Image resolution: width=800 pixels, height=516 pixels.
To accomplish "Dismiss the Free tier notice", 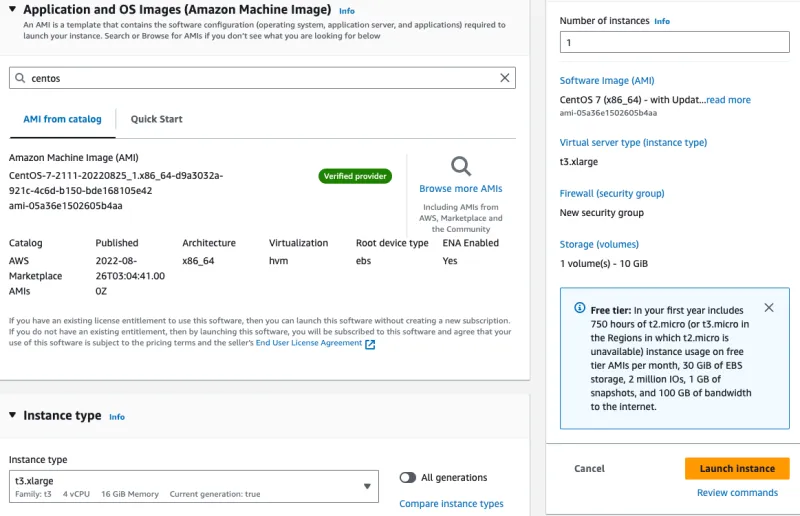I will (769, 308).
